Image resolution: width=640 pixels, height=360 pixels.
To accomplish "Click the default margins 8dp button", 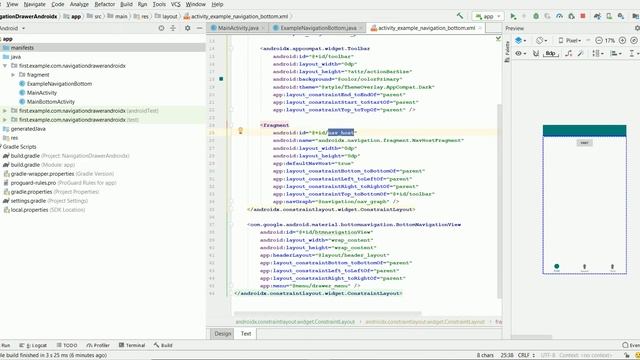I will [551, 53].
